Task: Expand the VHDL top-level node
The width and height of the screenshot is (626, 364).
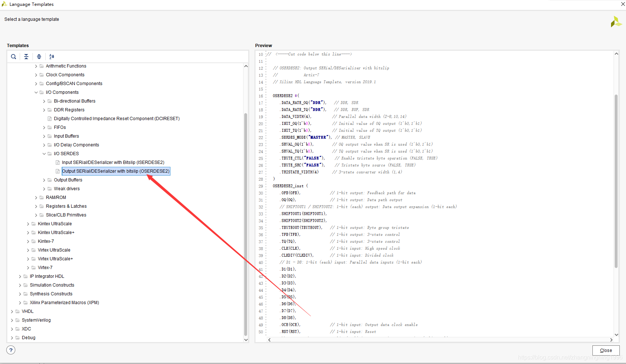Action: pos(12,311)
